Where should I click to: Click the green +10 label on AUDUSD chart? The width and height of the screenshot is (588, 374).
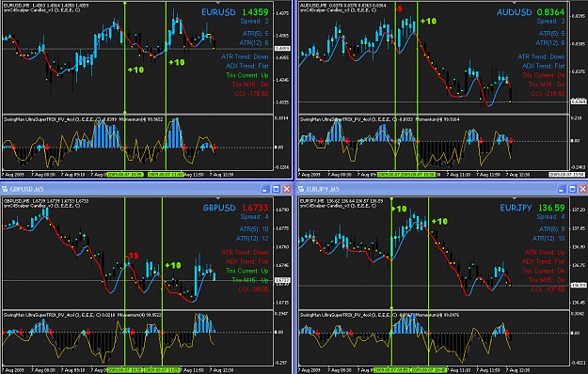(428, 22)
